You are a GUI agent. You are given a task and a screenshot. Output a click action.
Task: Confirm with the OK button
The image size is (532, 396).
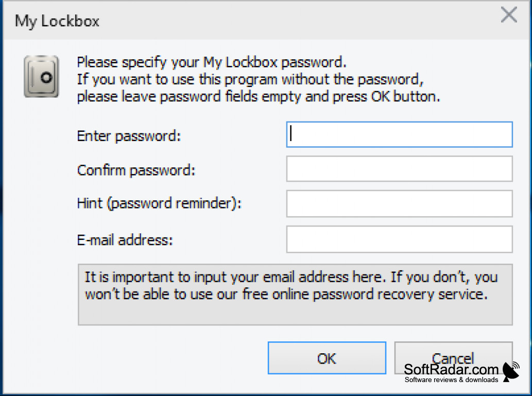[x=327, y=358]
